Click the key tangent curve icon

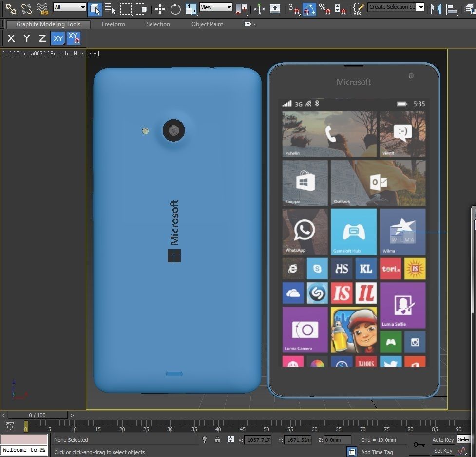[x=462, y=451]
